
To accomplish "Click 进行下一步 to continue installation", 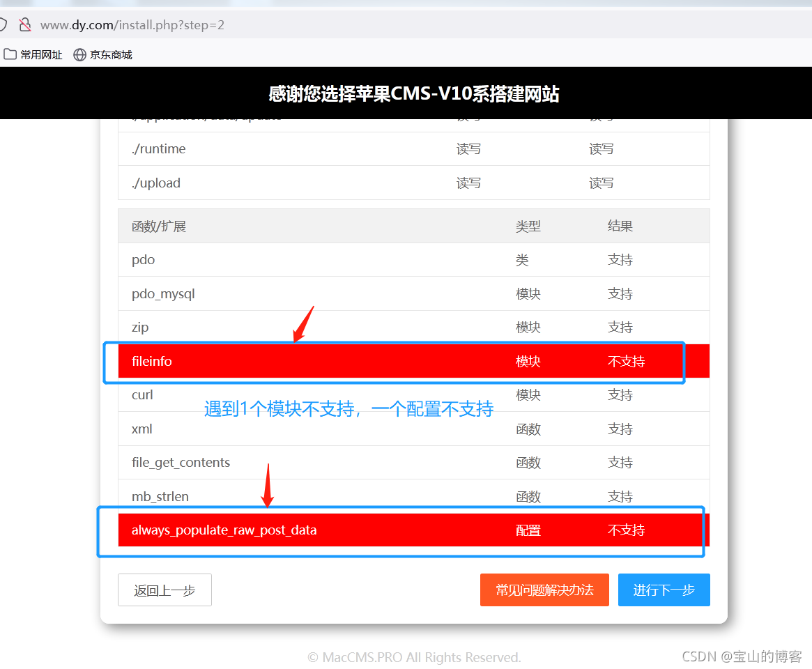I will (664, 590).
